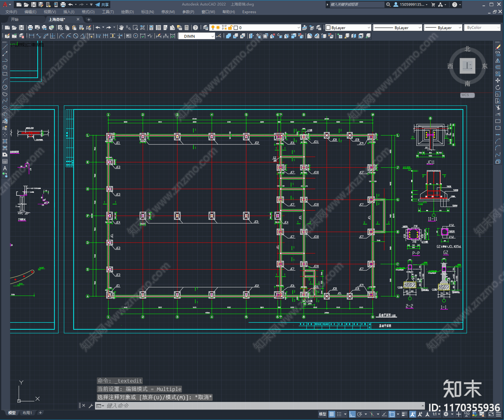This screenshot has width=504, height=420.
Task: Click the Clean Screen icon in status bar
Action: pos(491,414)
